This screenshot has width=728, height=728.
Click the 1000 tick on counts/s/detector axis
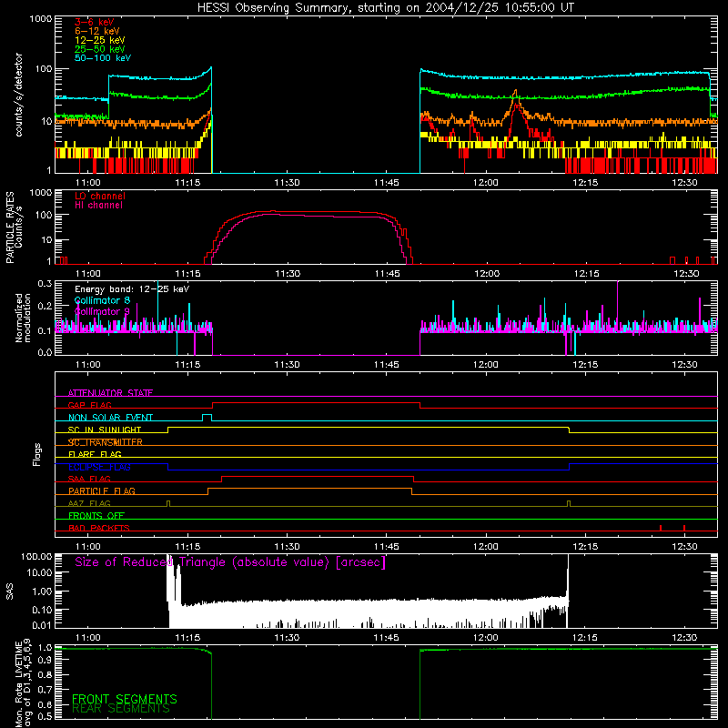point(40,19)
